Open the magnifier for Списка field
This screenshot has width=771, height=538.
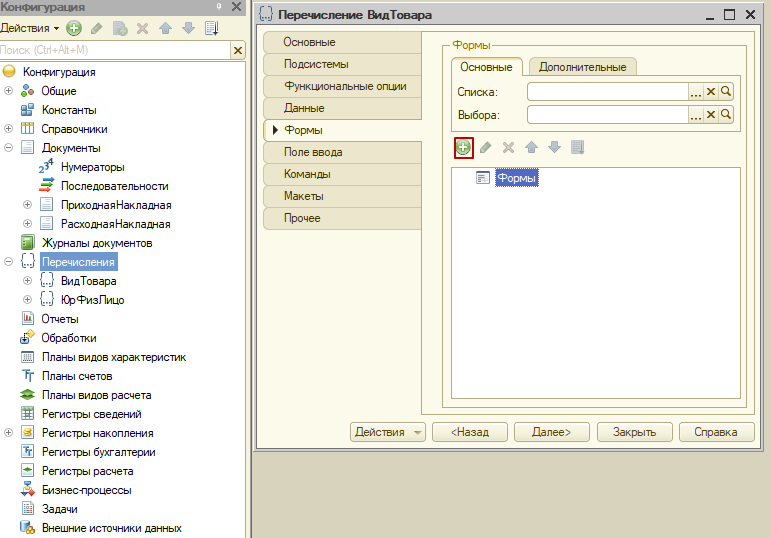[x=726, y=91]
